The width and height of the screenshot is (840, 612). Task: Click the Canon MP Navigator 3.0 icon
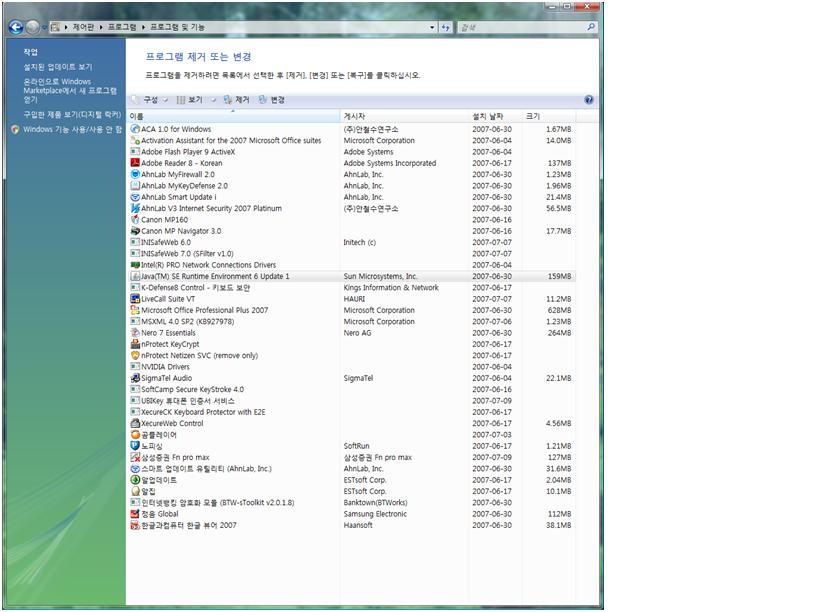[135, 231]
